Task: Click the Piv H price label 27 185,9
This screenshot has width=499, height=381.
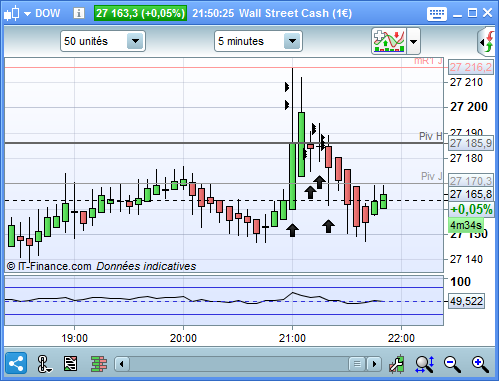Action: coord(471,143)
